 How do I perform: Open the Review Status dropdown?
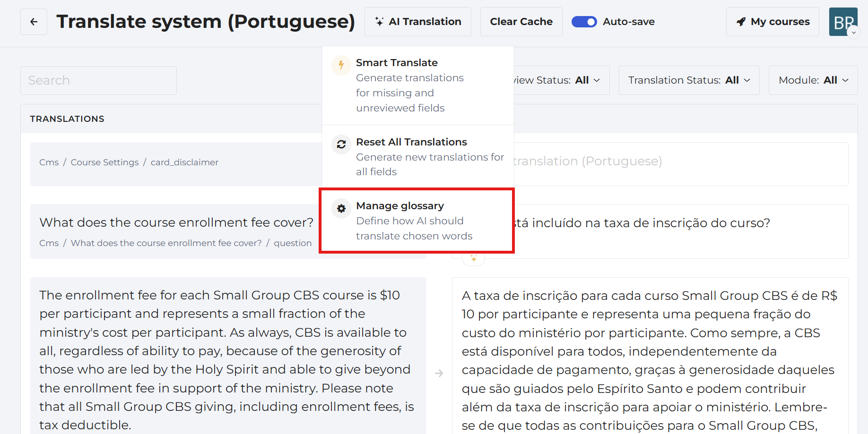point(561,80)
